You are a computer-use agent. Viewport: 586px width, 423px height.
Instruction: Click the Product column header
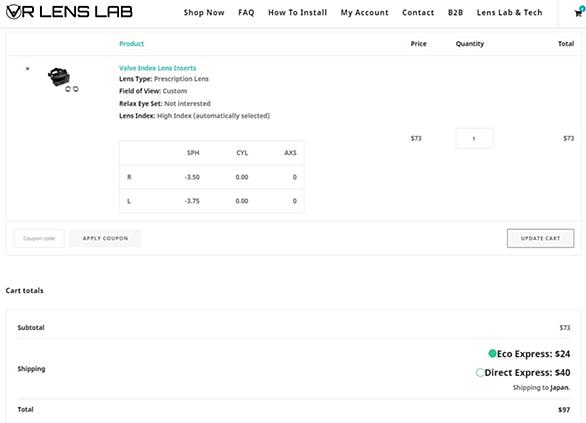coord(132,44)
